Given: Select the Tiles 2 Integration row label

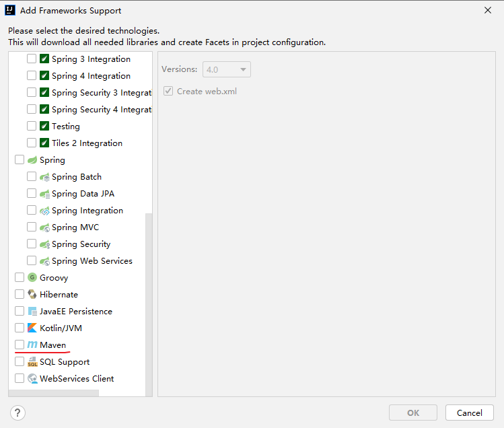Looking at the screenshot, I should click(x=87, y=143).
